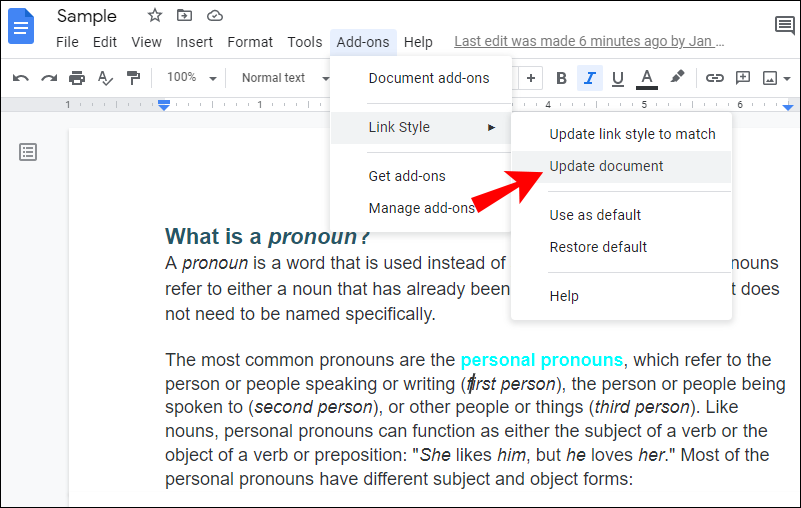Select Update document

[621, 167]
